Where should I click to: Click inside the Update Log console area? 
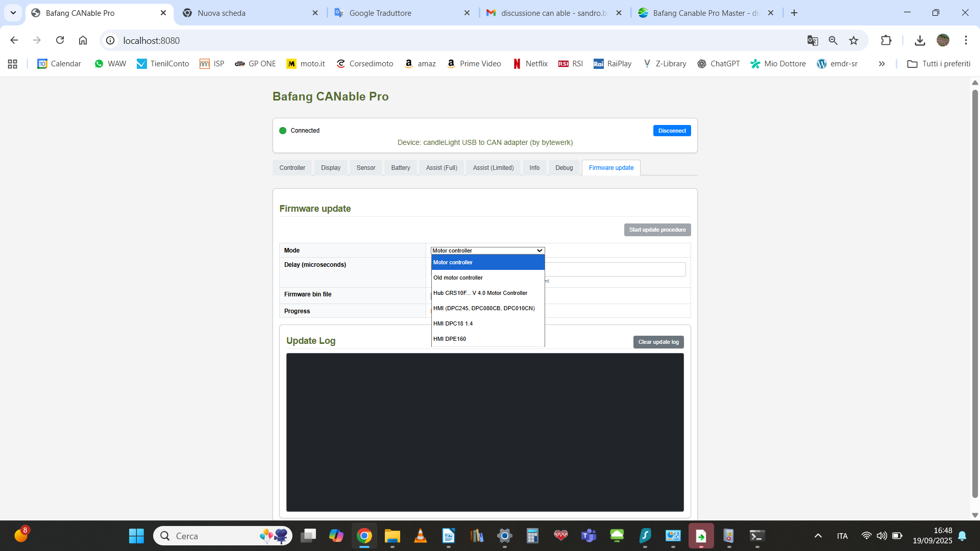(485, 432)
